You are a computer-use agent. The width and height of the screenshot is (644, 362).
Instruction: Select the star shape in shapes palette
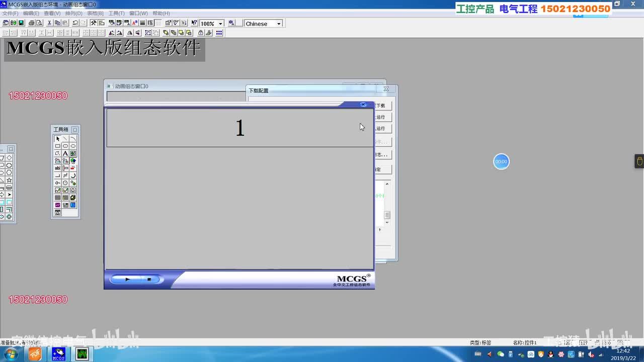click(9, 180)
